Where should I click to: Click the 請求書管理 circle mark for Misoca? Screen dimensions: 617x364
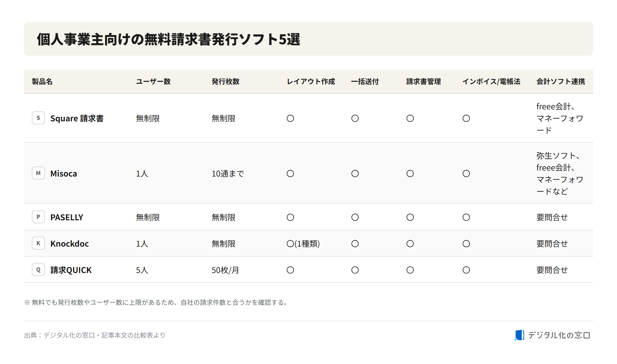410,174
